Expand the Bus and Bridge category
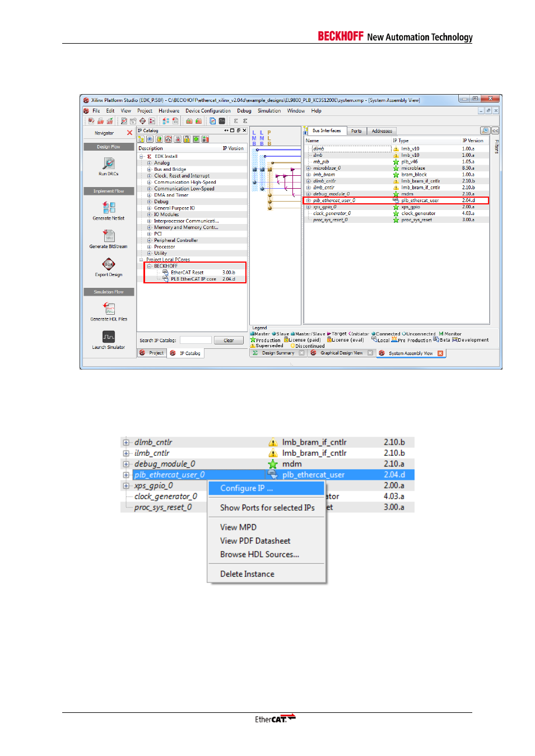The image size is (535, 756). (x=149, y=169)
